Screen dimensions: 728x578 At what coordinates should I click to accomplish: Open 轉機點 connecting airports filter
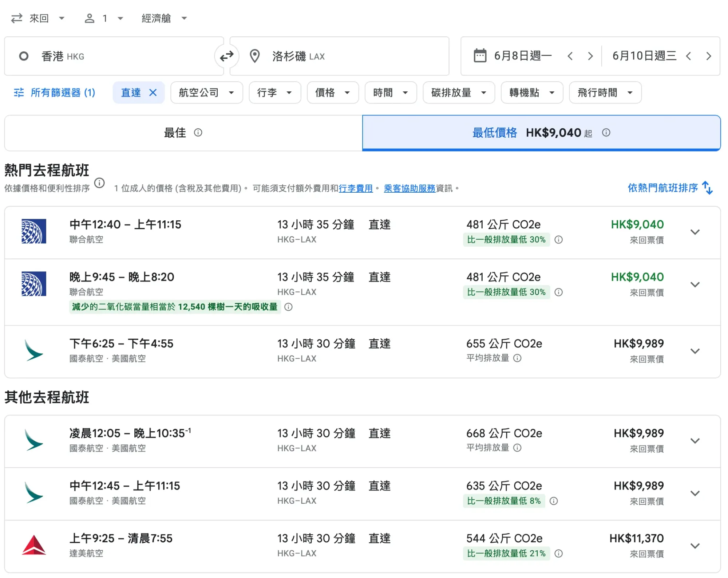point(532,93)
